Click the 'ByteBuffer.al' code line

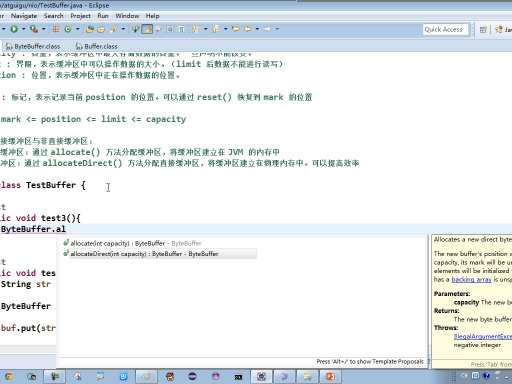[33, 229]
